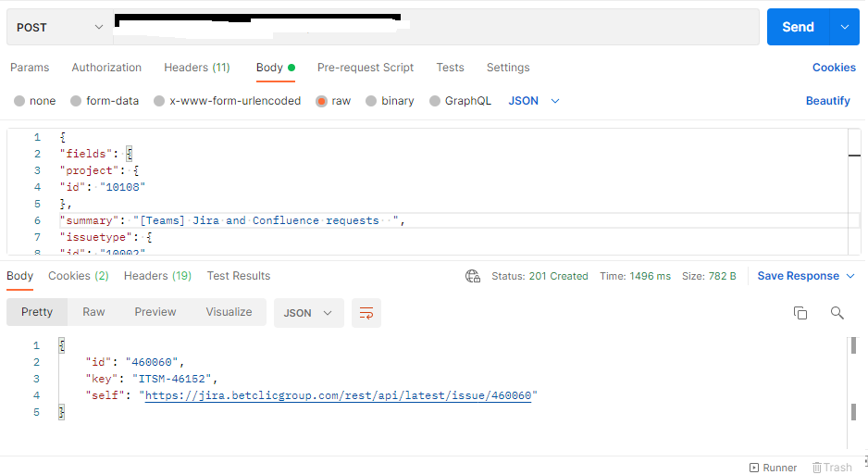Switch to Raw response view
This screenshot has height=475, width=868.
(93, 312)
